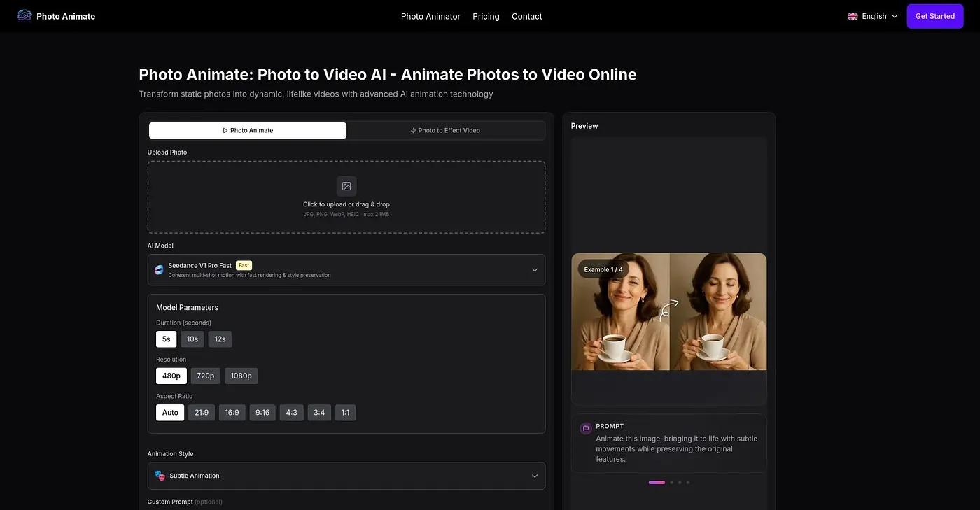The height and width of the screenshot is (510, 980).
Task: Click the example preview image of the woman
Action: tap(669, 311)
